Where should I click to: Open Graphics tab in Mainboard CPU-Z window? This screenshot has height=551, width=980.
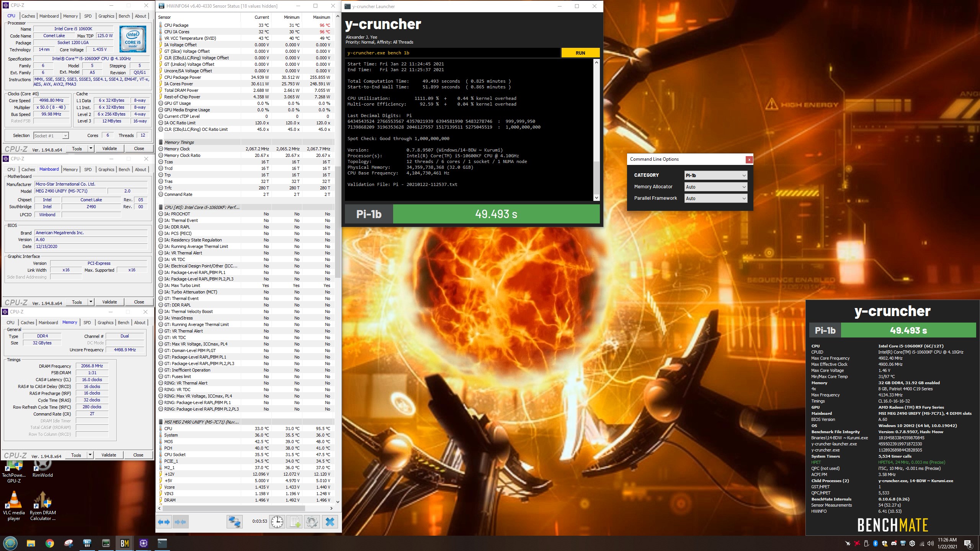coord(106,170)
